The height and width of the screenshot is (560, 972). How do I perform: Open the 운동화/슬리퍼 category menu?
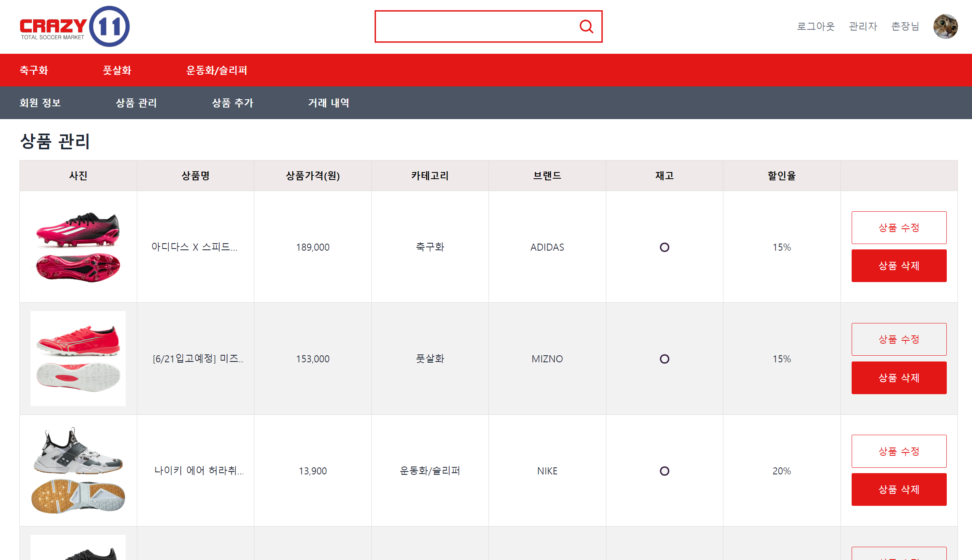216,70
